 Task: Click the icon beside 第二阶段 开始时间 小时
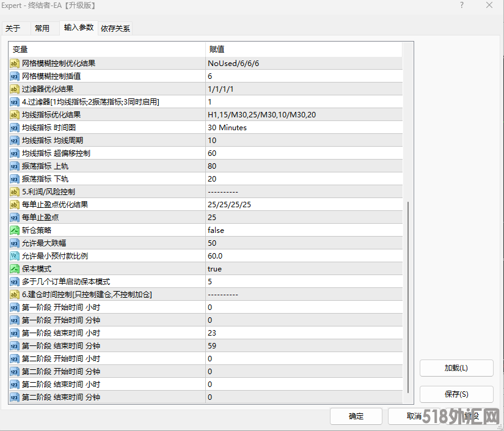pos(15,359)
